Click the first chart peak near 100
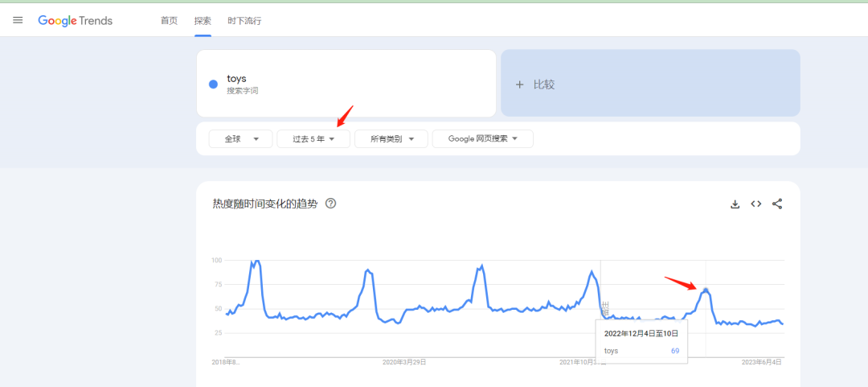The image size is (868, 387). click(256, 261)
